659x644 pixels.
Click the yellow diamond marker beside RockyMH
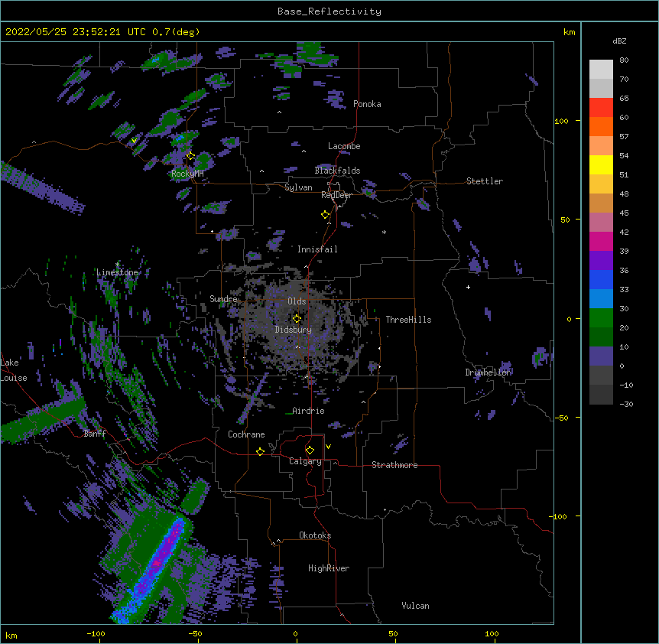pyautogui.click(x=190, y=156)
